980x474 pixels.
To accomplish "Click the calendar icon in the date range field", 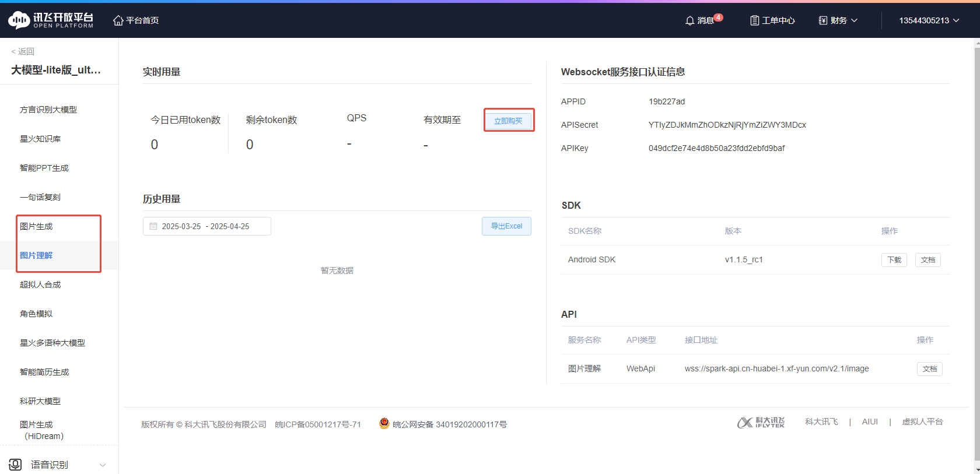I will 153,226.
